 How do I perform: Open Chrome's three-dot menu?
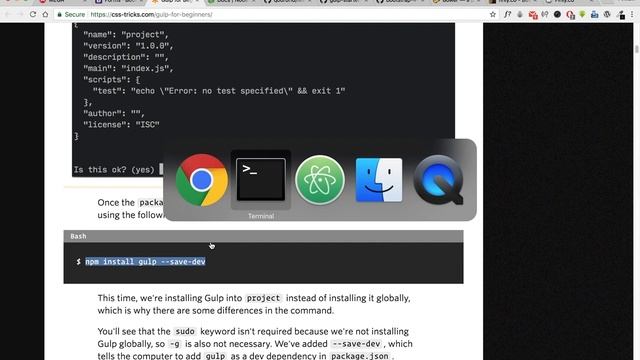pos(632,14)
